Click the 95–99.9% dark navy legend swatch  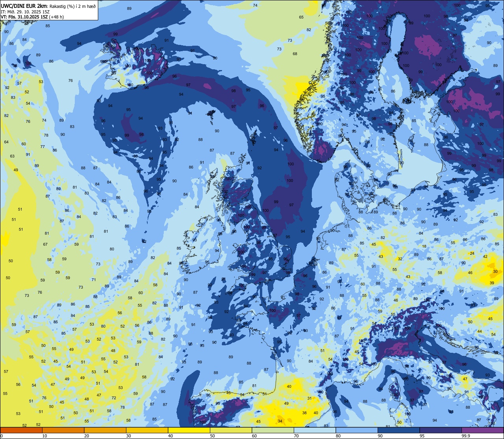pyautogui.click(x=441, y=430)
